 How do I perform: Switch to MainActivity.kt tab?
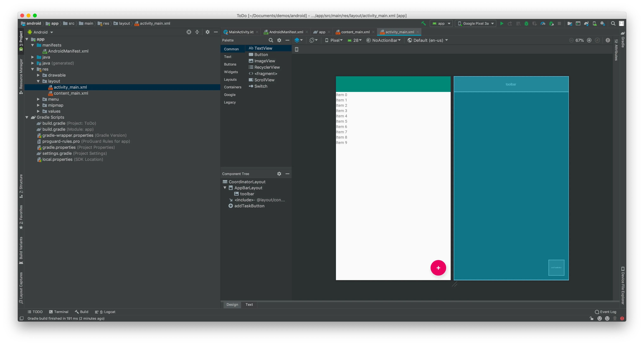coord(241,32)
